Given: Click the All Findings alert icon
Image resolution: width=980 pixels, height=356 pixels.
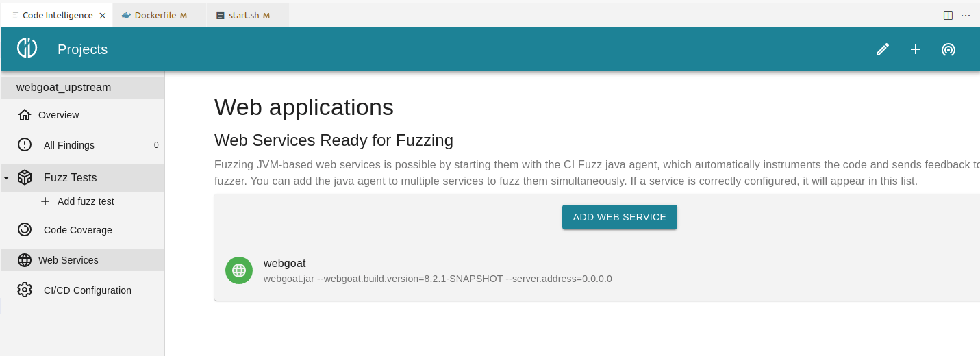Looking at the screenshot, I should tap(25, 145).
